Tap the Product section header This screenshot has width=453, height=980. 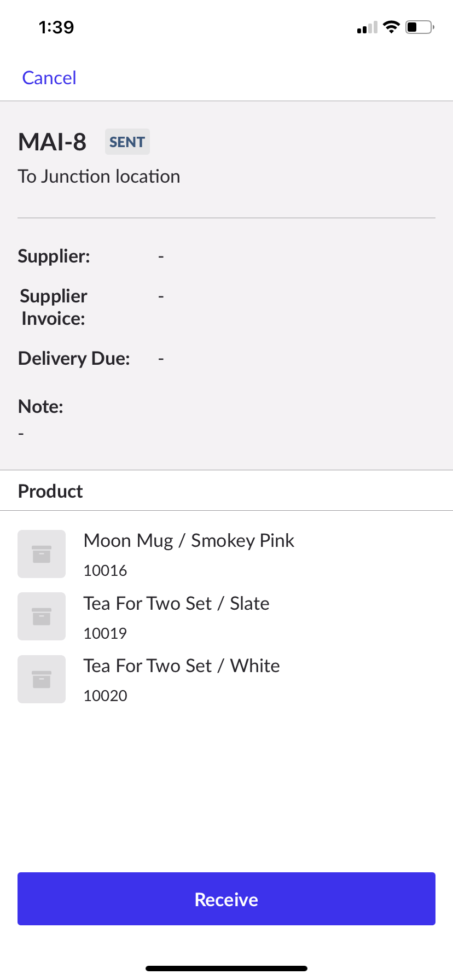(x=50, y=491)
